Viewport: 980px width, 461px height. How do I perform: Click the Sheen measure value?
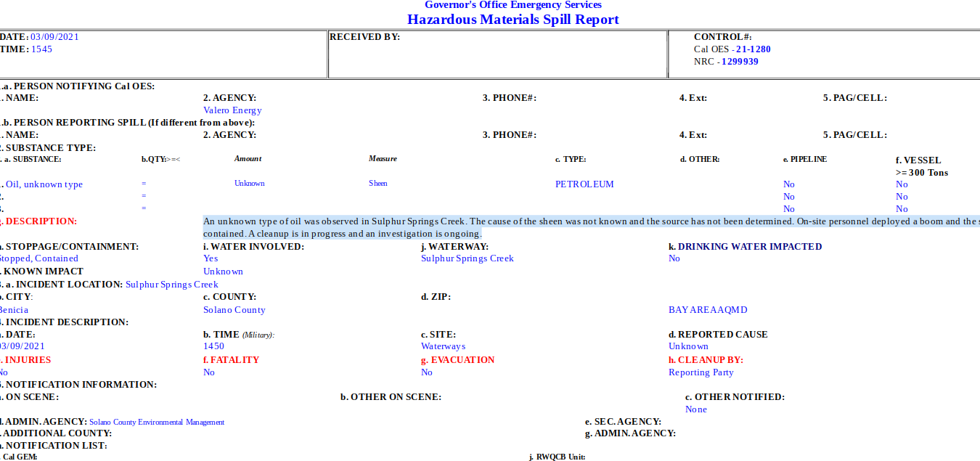(x=378, y=184)
